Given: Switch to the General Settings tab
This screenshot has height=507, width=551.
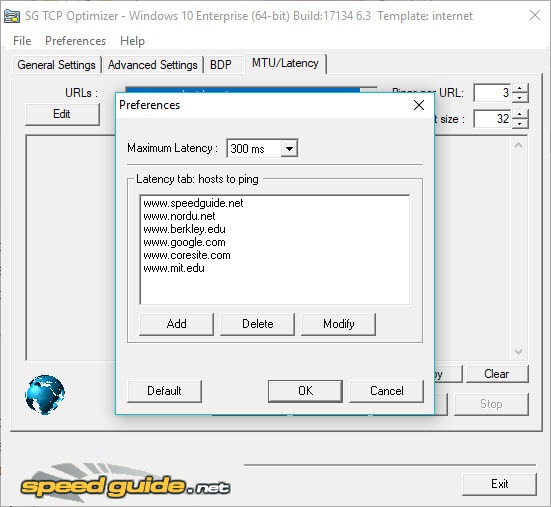Looking at the screenshot, I should tap(57, 65).
